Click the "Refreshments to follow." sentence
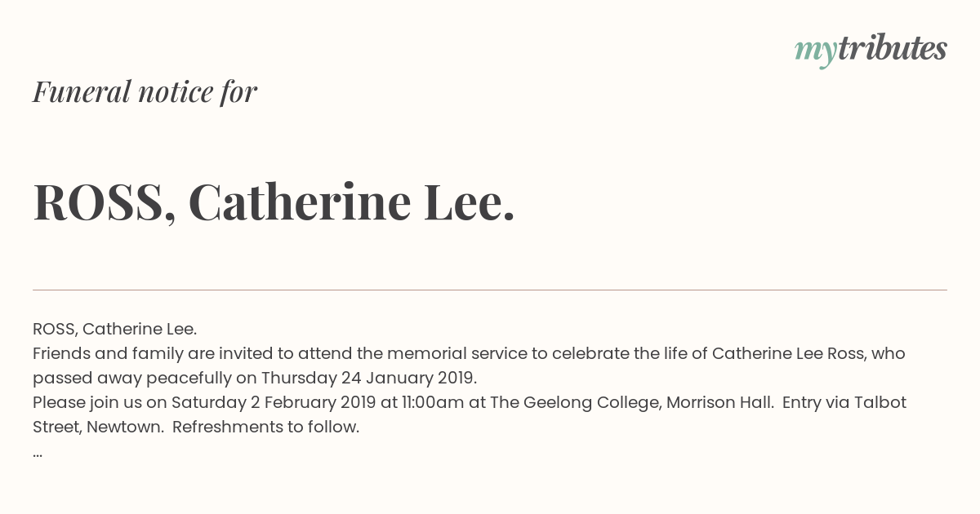This screenshot has height=514, width=980. pos(265,427)
